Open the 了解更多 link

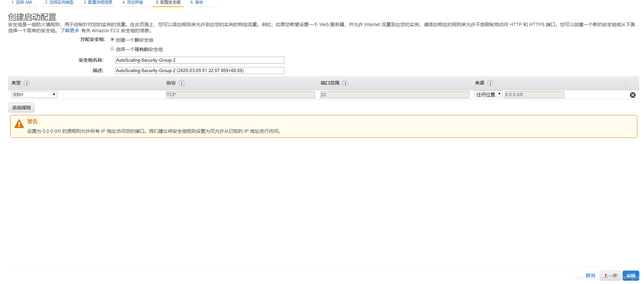click(x=70, y=31)
